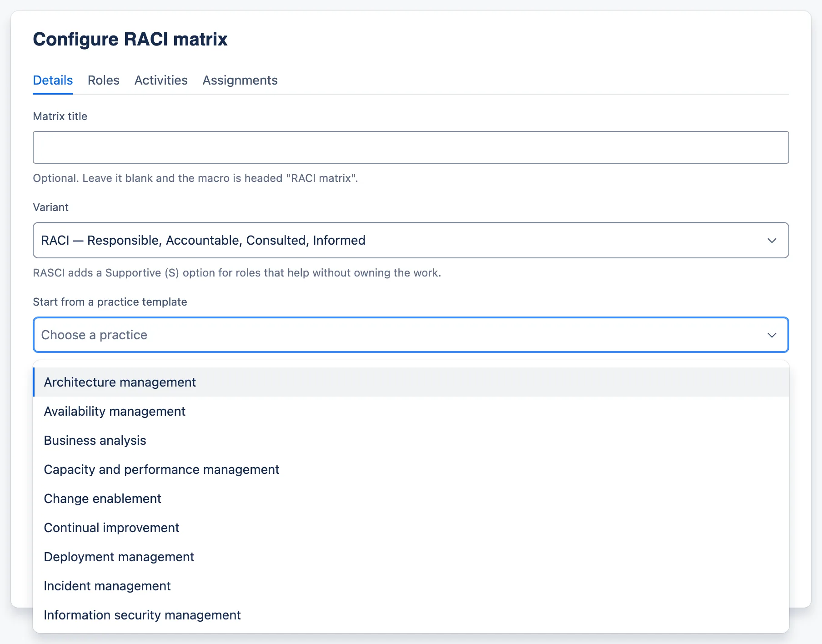Open the Variant dropdown
This screenshot has width=822, height=644.
pyautogui.click(x=411, y=240)
